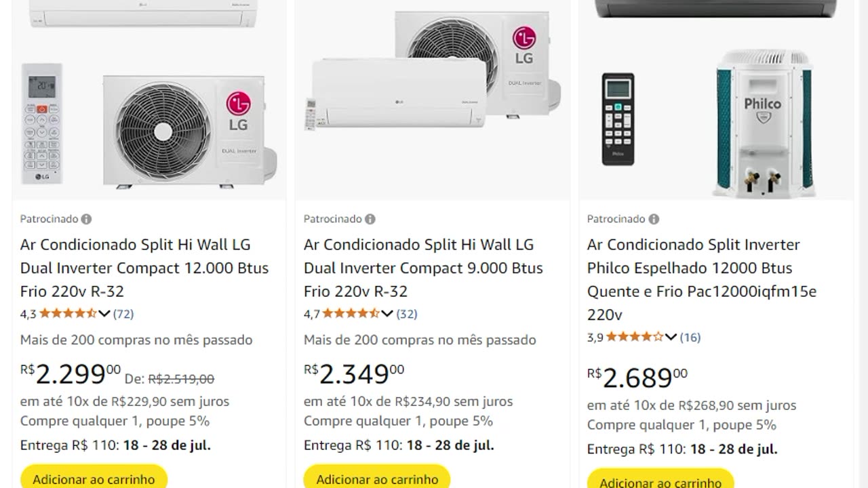868x488 pixels.
Task: Open LG Dual Inverter 9.000 Btus title
Action: pos(423,268)
